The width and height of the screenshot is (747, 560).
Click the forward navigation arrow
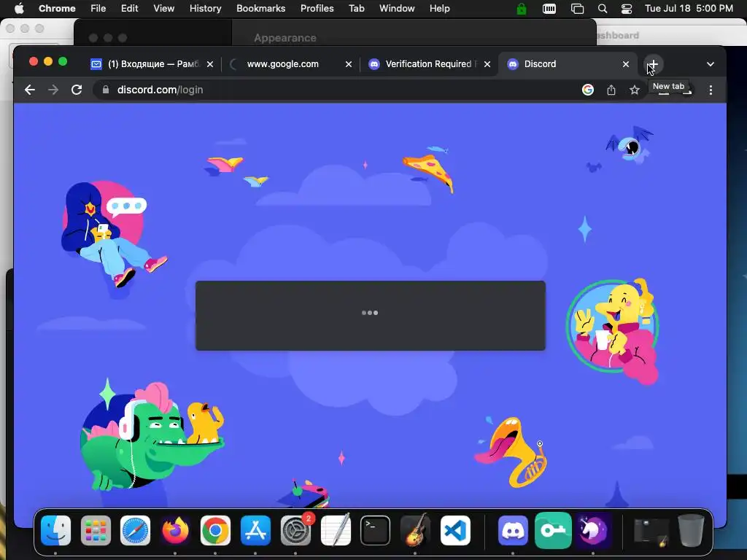(53, 90)
